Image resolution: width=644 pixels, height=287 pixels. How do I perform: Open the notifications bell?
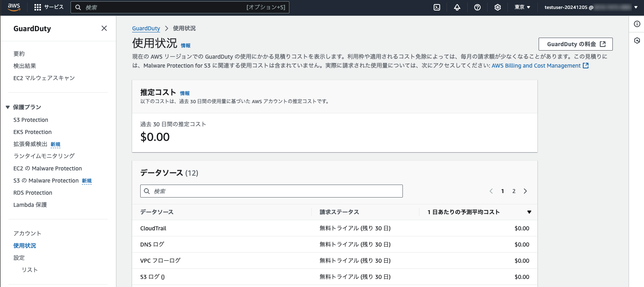[457, 7]
